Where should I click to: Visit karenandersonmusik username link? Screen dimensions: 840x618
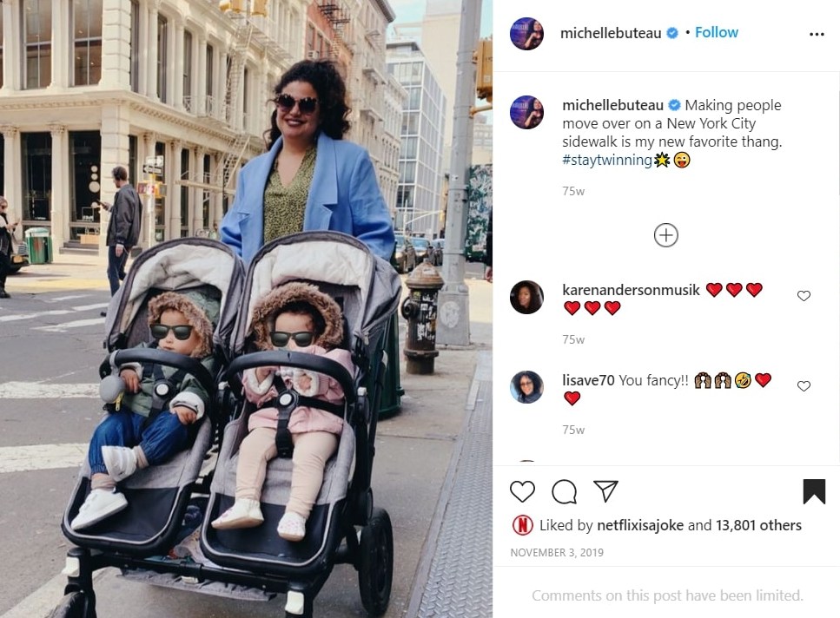(x=631, y=290)
